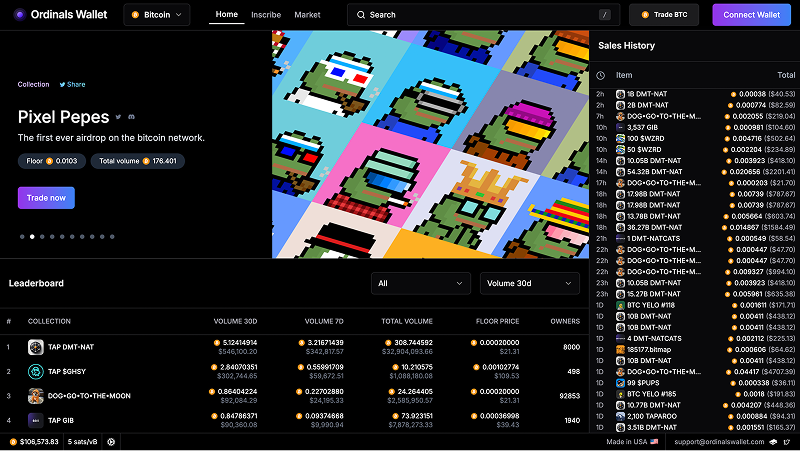Click the clock icon in Sales History header
The height and width of the screenshot is (451, 800).
coord(601,76)
